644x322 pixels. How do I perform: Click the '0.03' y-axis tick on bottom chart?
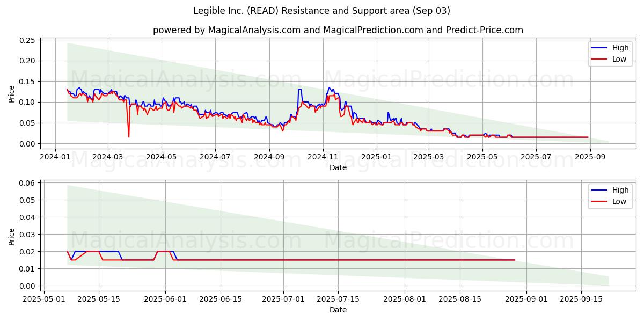click(27, 235)
